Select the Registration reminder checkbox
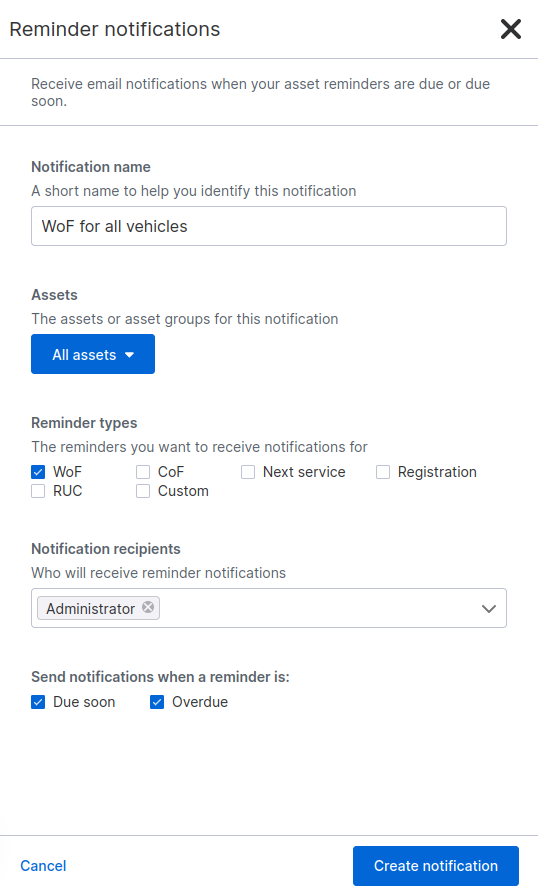The image size is (538, 894). (x=383, y=472)
